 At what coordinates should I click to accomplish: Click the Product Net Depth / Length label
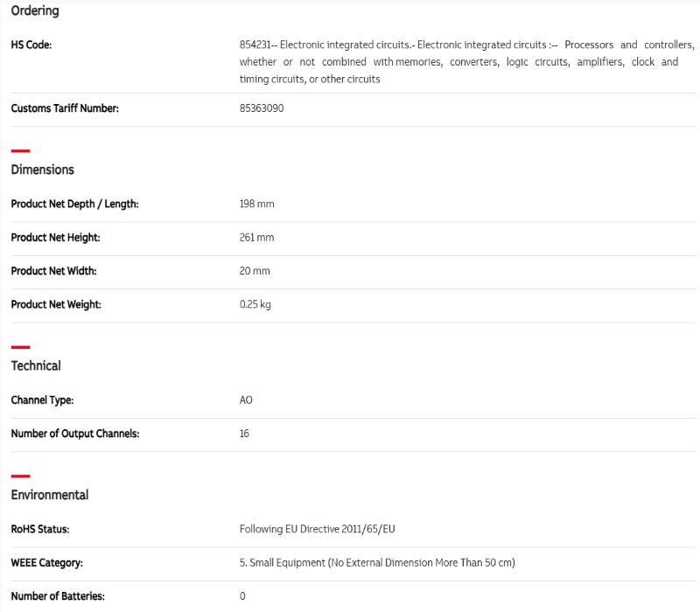pos(74,204)
